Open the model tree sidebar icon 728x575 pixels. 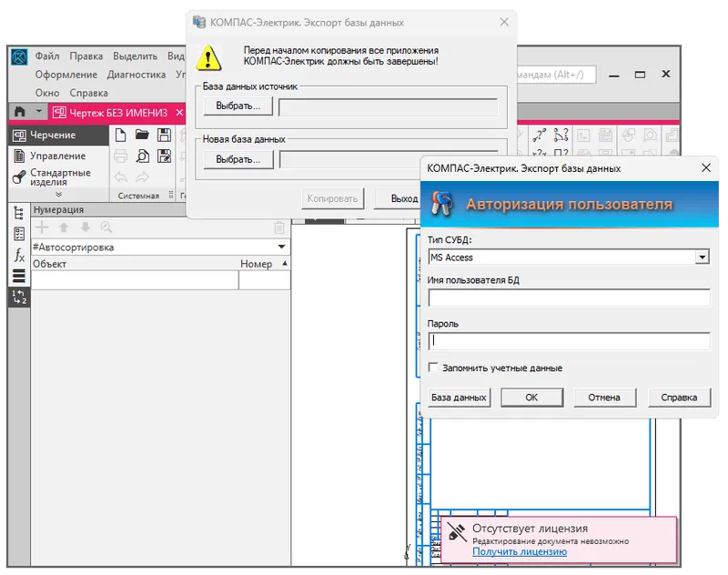pyautogui.click(x=19, y=213)
